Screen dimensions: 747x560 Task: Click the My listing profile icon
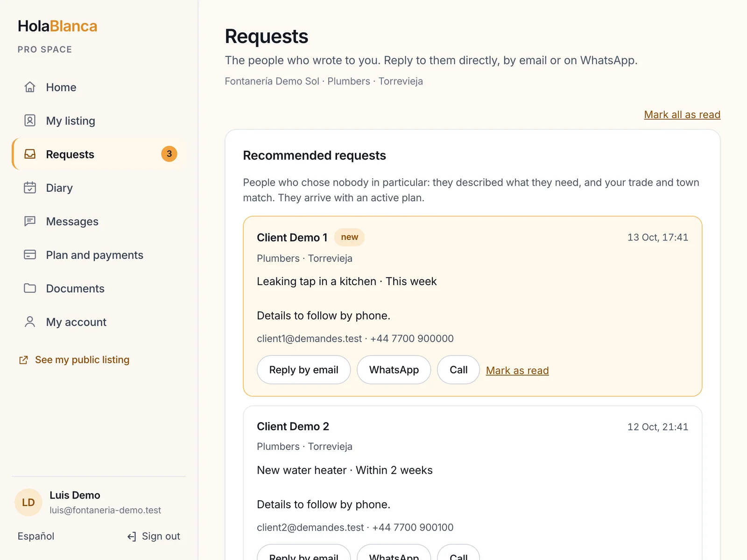[30, 121]
